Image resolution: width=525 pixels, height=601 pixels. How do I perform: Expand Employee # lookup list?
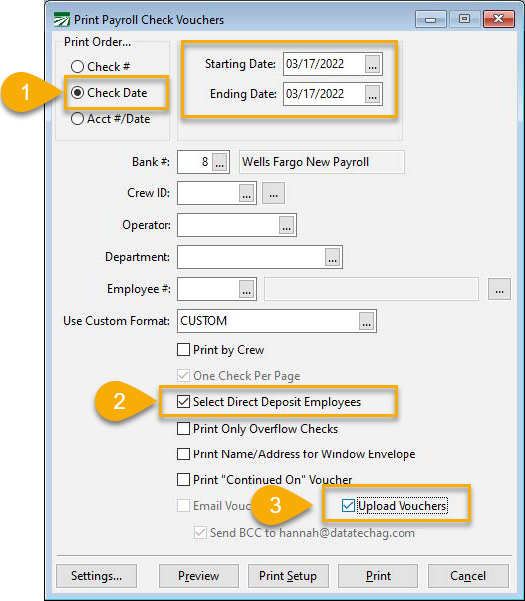coord(246,289)
